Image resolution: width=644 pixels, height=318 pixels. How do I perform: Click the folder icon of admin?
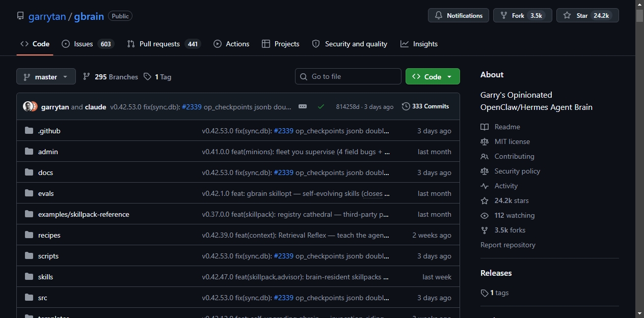[29, 152]
